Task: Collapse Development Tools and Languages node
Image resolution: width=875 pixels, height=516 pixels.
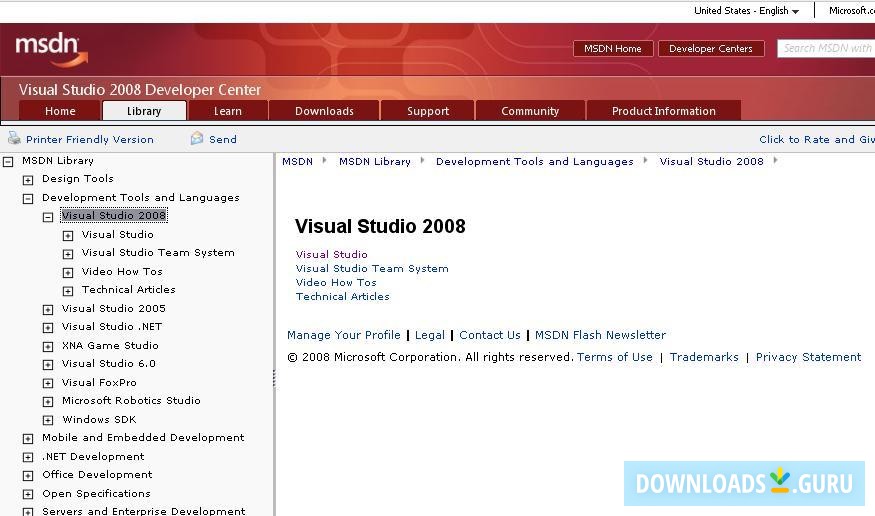Action: pyautogui.click(x=28, y=199)
